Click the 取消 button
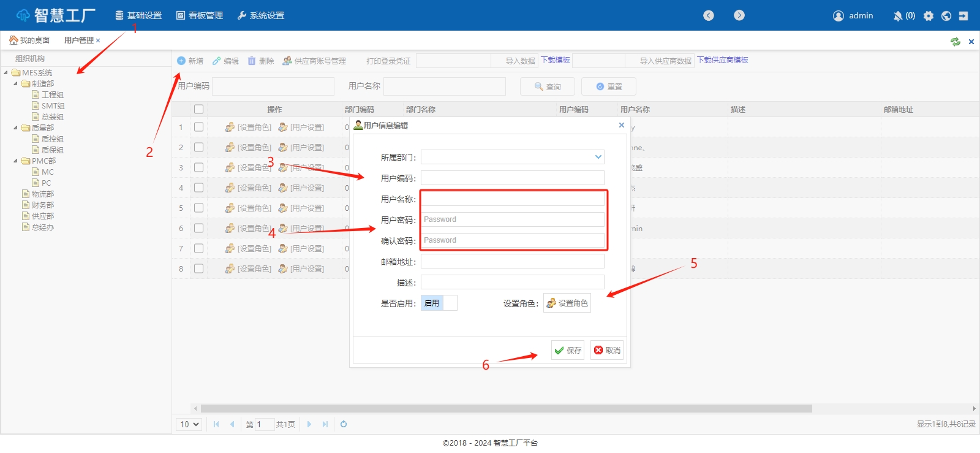The width and height of the screenshot is (980, 453). pos(606,350)
